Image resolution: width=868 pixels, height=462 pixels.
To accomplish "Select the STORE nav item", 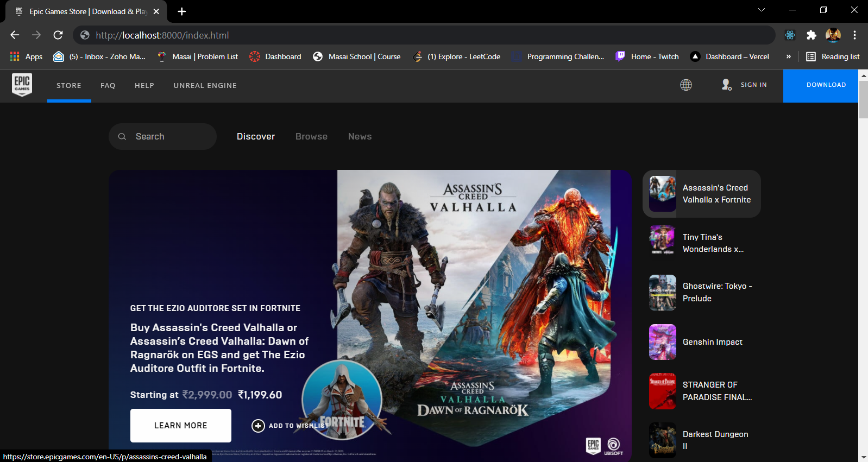I will (x=69, y=85).
